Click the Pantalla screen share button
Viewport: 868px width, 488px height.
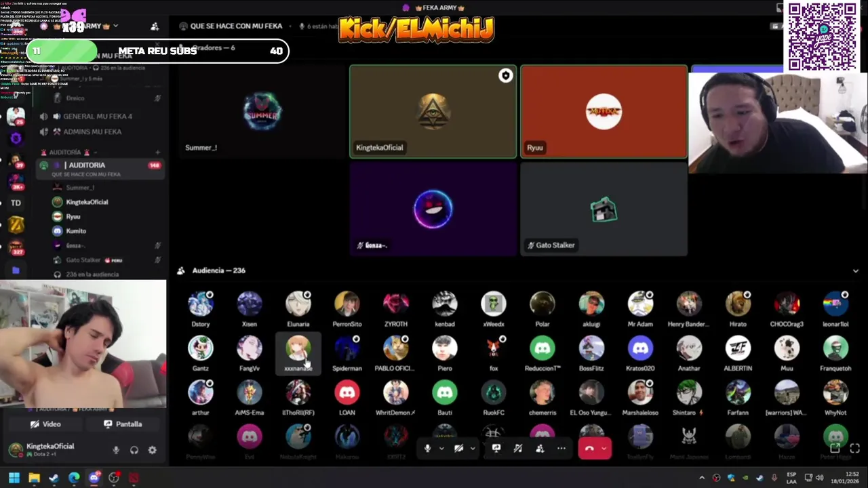[123, 424]
